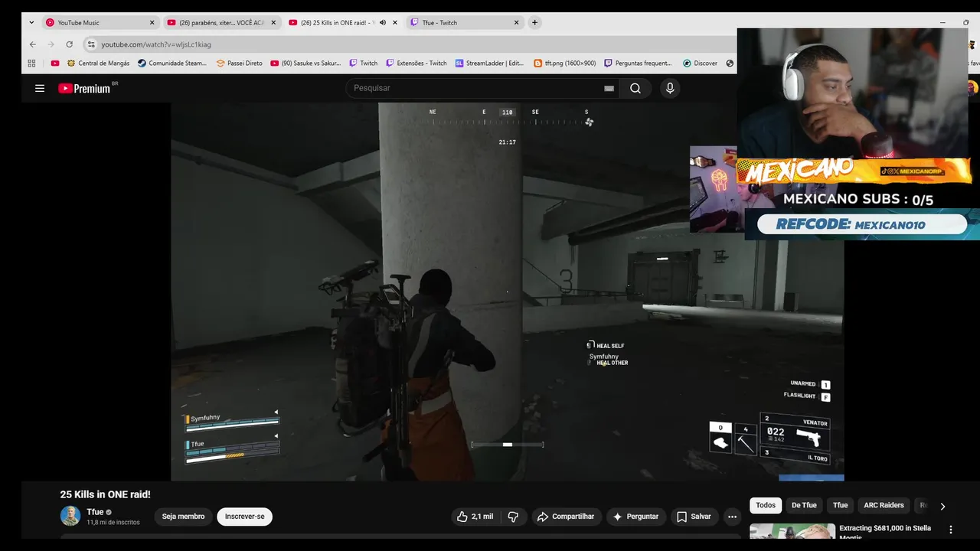Open the apps grid bookmarks icon
This screenshot has height=551, width=980.
click(x=31, y=64)
